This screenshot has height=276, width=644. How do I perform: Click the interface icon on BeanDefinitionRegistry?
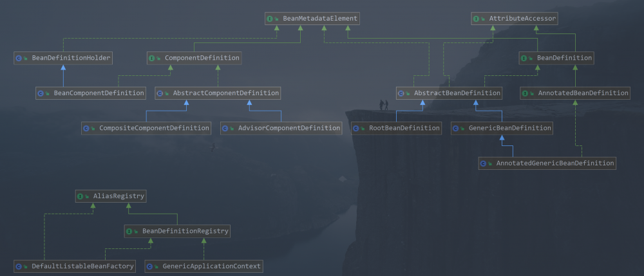tap(130, 230)
